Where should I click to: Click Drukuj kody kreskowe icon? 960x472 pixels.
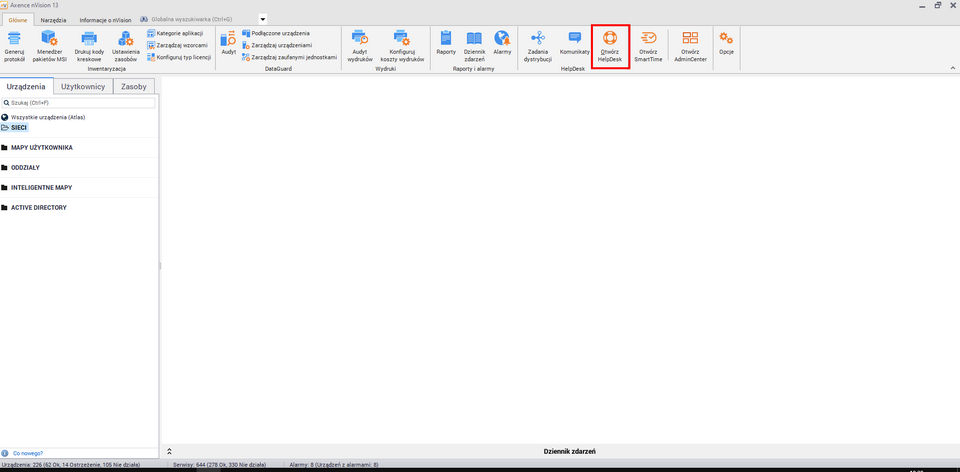(89, 46)
